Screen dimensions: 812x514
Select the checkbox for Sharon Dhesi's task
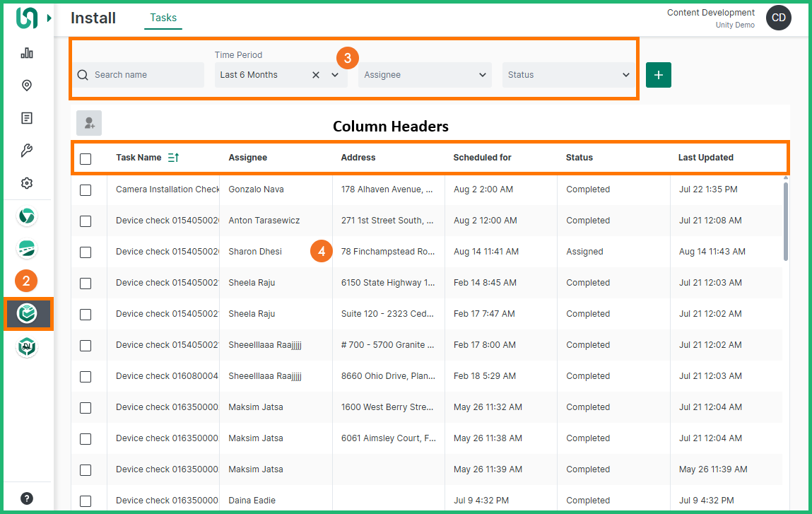tap(86, 252)
